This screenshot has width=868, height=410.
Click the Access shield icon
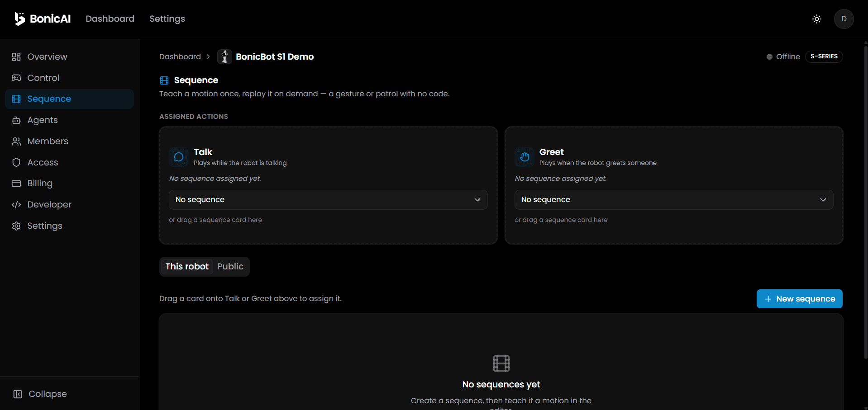(16, 162)
